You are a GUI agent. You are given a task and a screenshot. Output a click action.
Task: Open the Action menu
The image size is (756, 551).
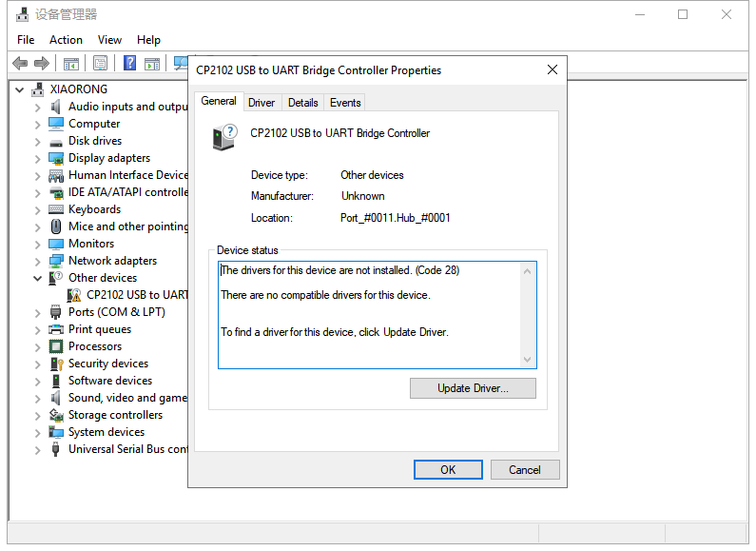click(66, 40)
